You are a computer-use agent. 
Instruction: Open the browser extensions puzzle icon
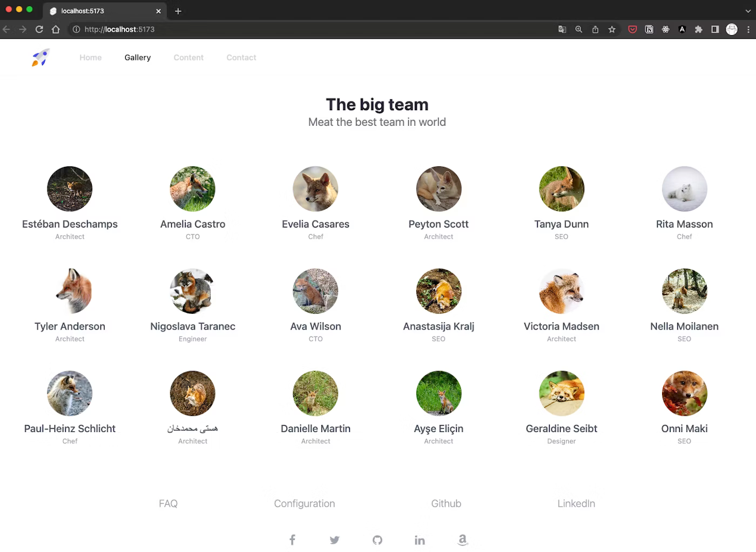[x=698, y=29]
